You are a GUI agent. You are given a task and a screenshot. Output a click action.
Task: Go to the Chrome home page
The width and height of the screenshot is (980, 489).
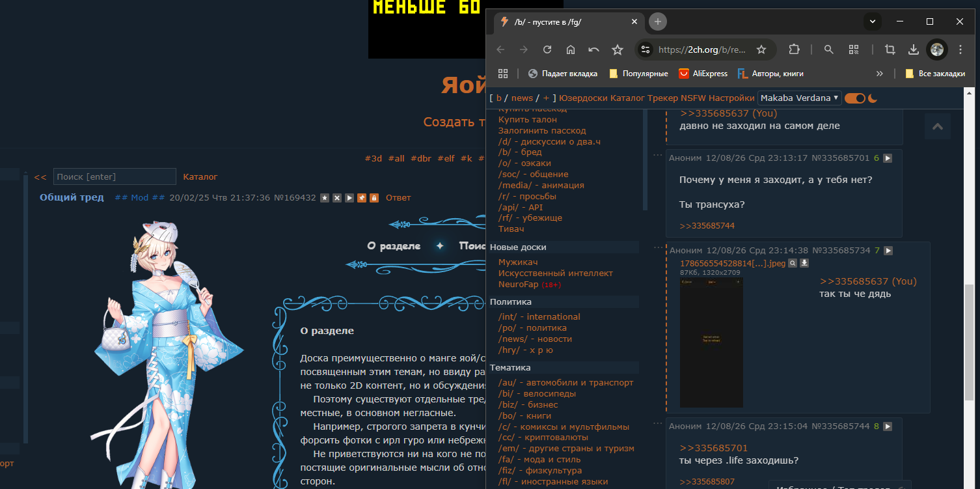571,49
